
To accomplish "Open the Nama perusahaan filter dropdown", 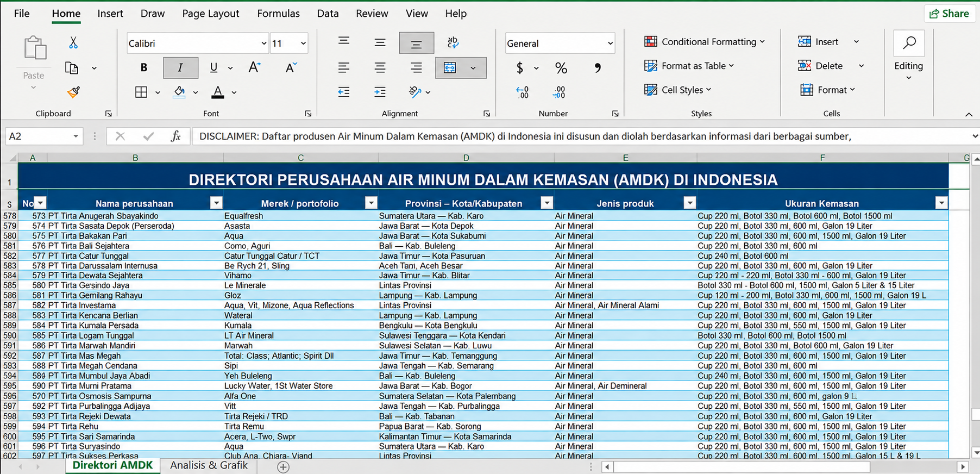I will (216, 203).
